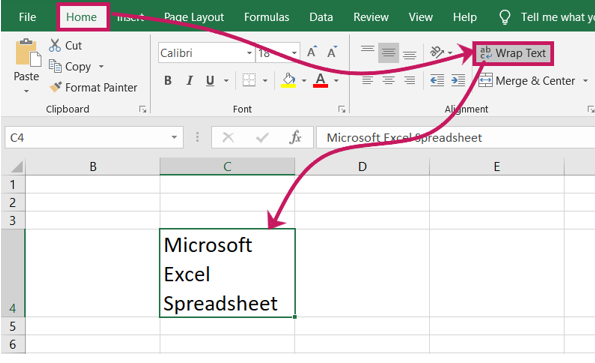
Task: Expand the borders dropdown arrow
Action: coord(265,80)
